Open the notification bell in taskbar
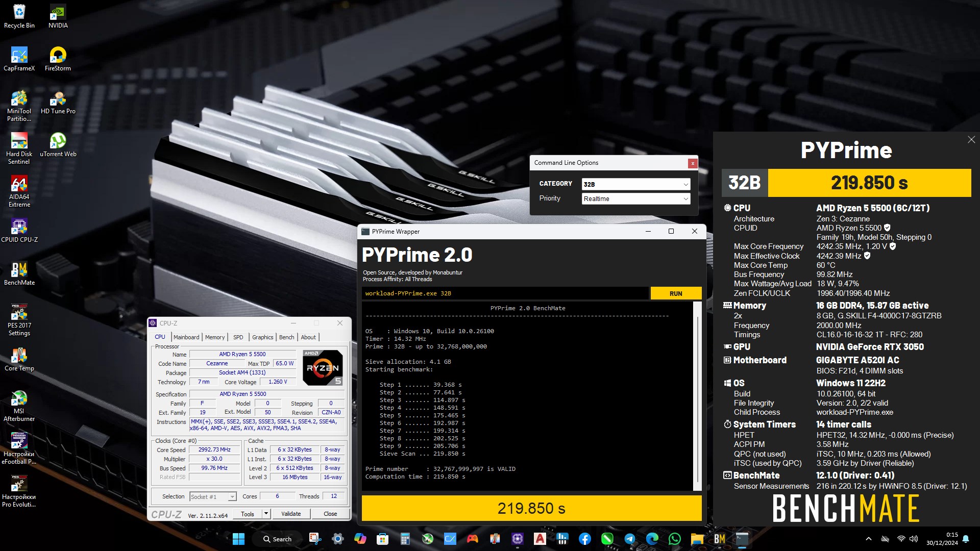The height and width of the screenshot is (551, 980). [x=966, y=539]
